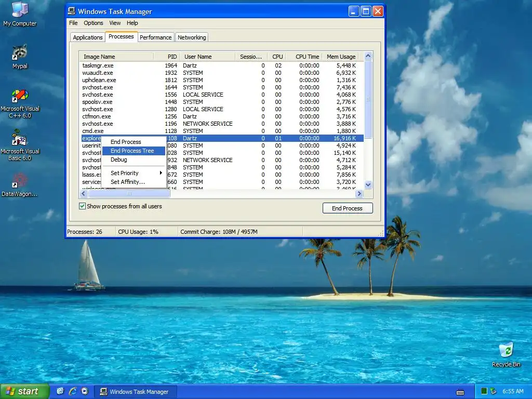
Task: Select the DataWagon desktop shortcut
Action: tap(20, 185)
